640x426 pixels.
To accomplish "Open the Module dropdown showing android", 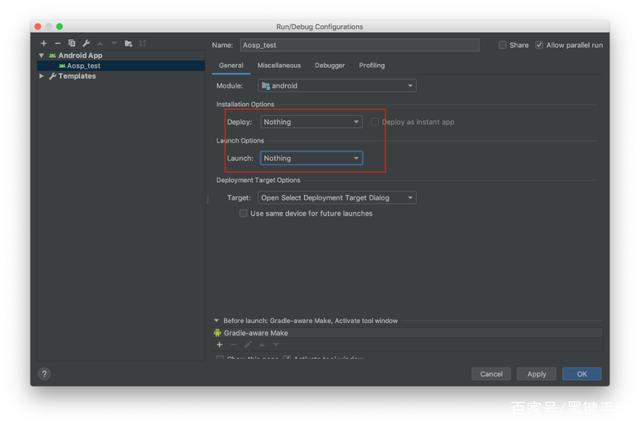I will coord(337,86).
